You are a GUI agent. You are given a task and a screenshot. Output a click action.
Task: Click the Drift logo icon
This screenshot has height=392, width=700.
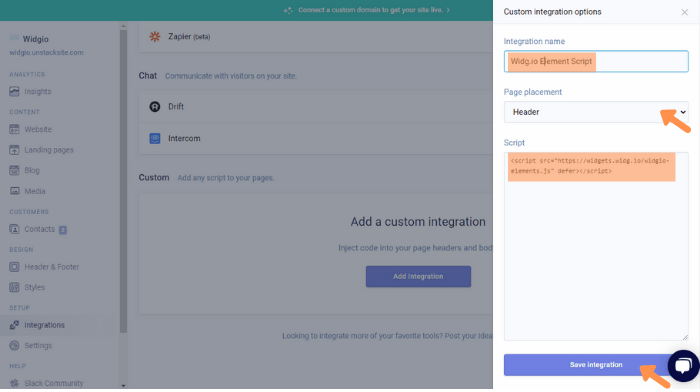[155, 107]
